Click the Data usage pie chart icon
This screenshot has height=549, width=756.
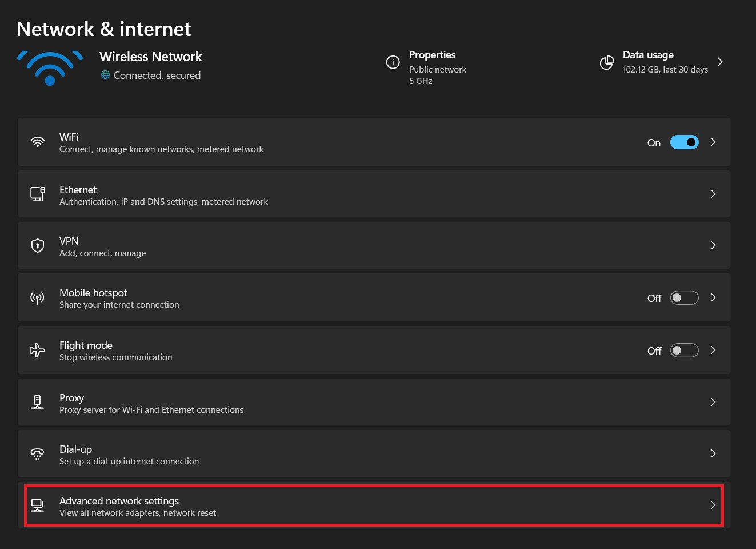click(607, 62)
